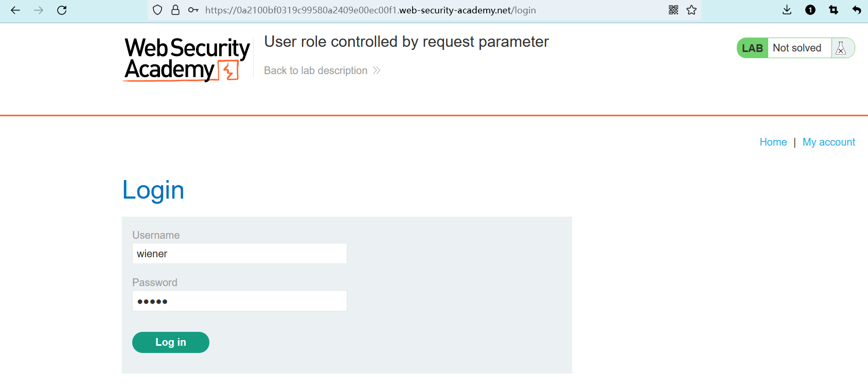Go to the Home page link
This screenshot has height=390, width=868.
[x=773, y=142]
